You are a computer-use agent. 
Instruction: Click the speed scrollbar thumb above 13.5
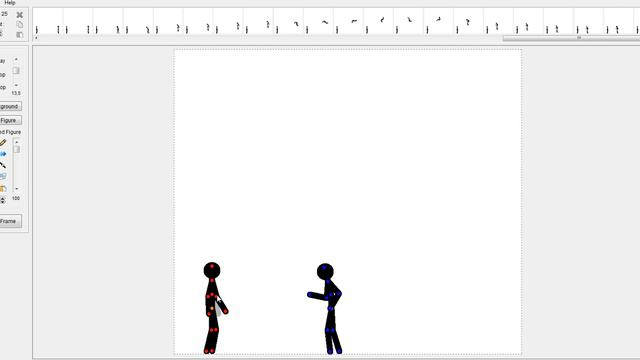[x=16, y=71]
